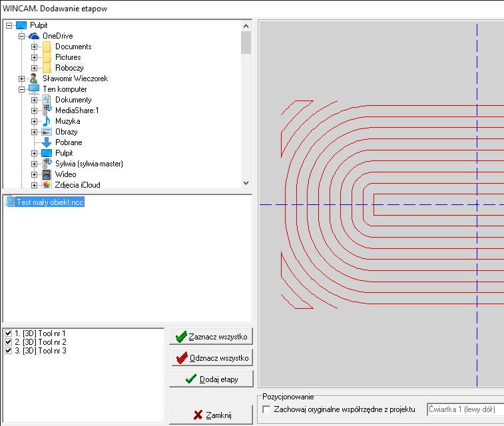Expand the Pulpit node under Ten komputer
This screenshot has width=504, height=426.
click(34, 153)
